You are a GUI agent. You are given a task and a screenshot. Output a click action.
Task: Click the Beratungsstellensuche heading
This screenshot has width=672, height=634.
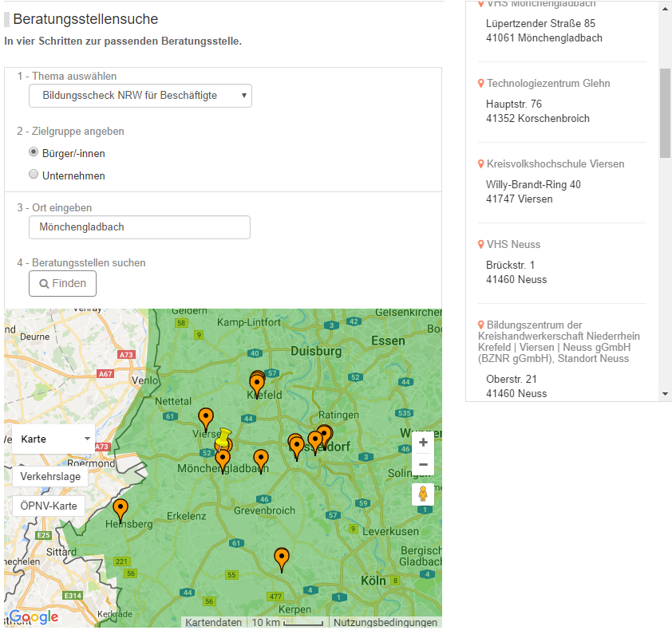click(85, 19)
